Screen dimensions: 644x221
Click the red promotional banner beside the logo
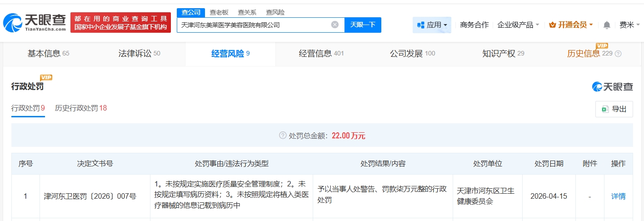[120, 22]
